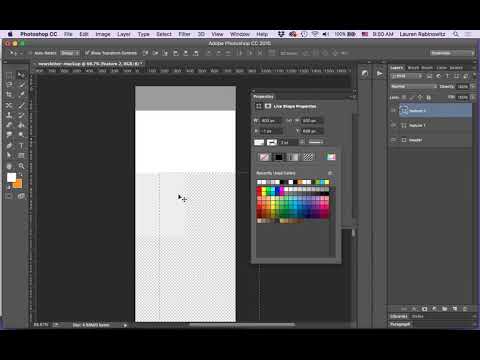
Task: Select the Eraser tool
Action: [9, 125]
